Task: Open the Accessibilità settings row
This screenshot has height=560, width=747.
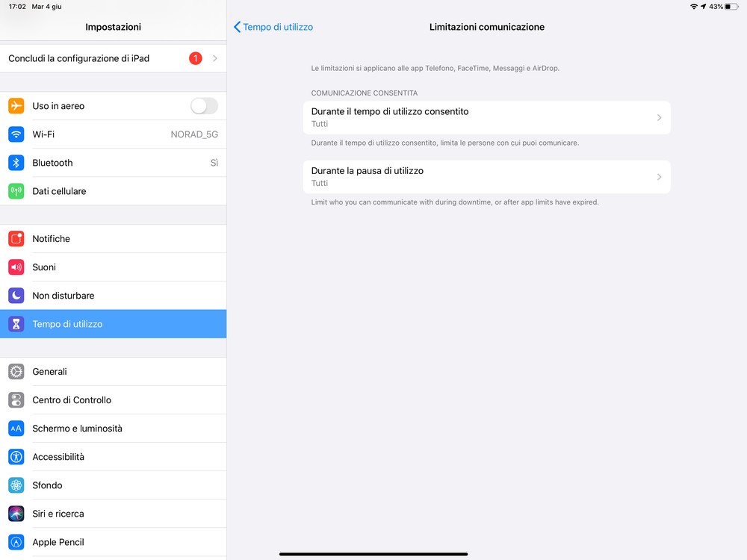Action: point(113,457)
